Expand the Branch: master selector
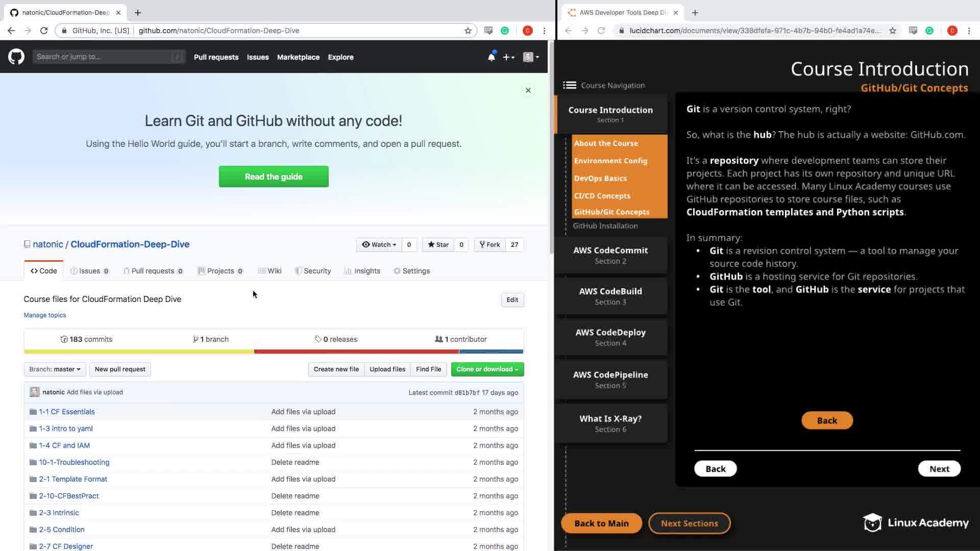980x551 pixels. click(55, 369)
